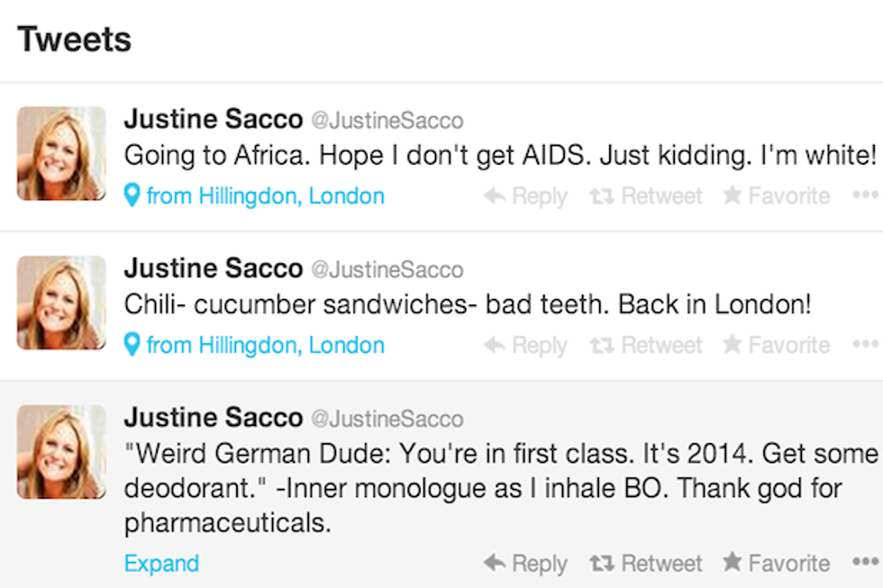Open the profile photo on the London tweet
Image resolution: width=883 pixels, height=588 pixels.
click(61, 303)
